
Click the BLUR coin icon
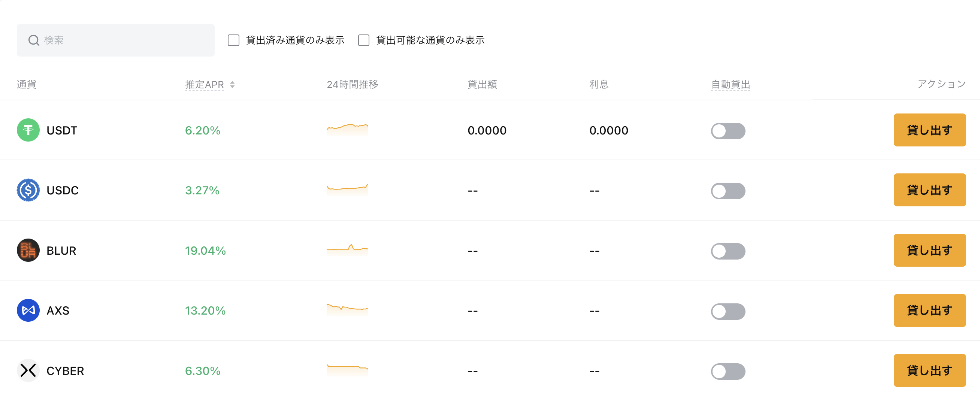tap(28, 251)
